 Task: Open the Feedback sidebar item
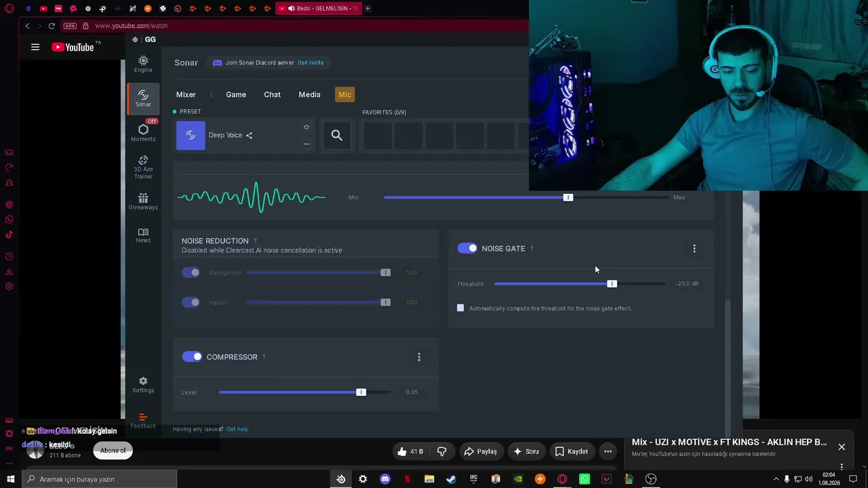click(143, 421)
